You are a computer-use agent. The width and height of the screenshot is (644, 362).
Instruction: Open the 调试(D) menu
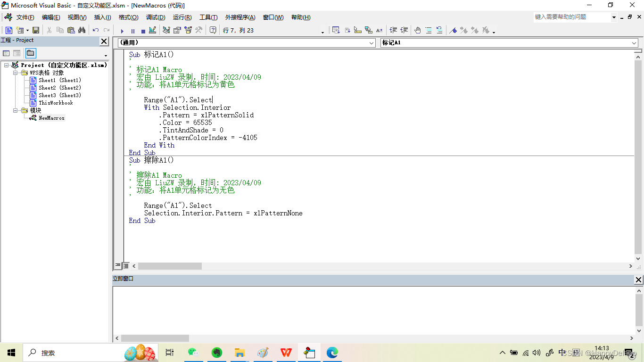[x=155, y=17]
